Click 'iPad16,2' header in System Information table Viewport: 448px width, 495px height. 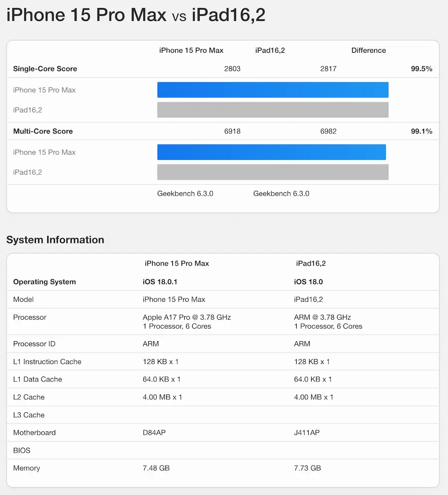(311, 263)
